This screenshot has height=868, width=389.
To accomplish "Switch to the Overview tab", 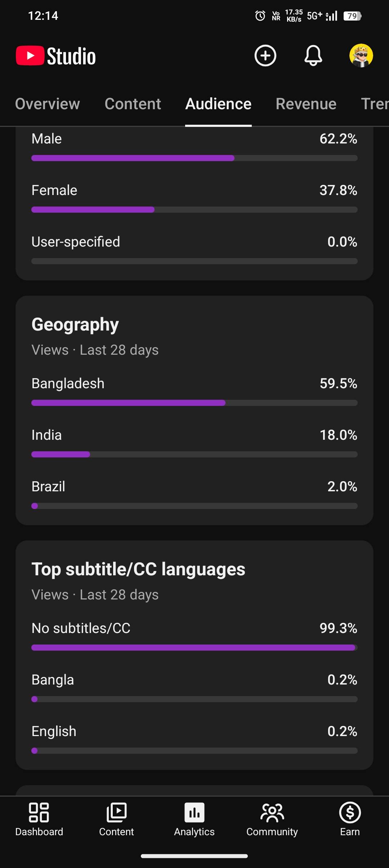I will [48, 104].
